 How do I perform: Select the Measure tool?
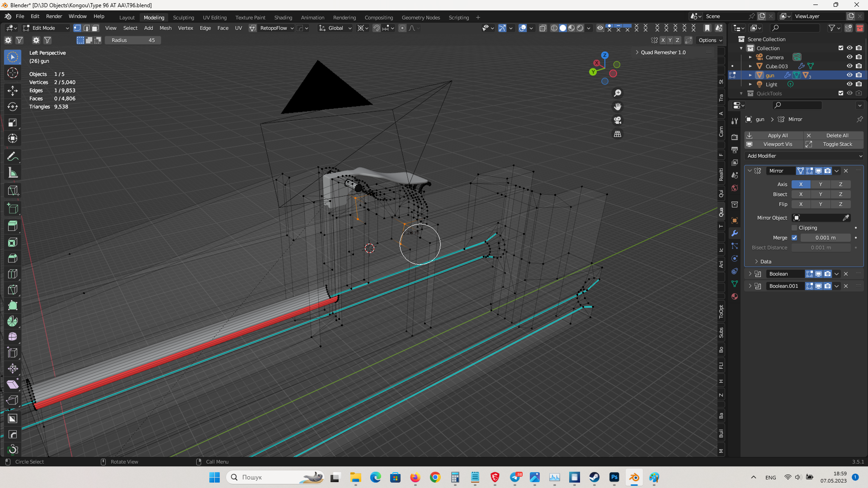13,173
